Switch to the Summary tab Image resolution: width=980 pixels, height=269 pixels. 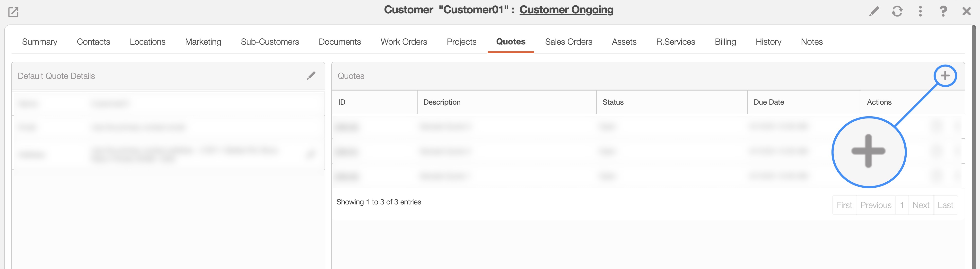(x=40, y=42)
